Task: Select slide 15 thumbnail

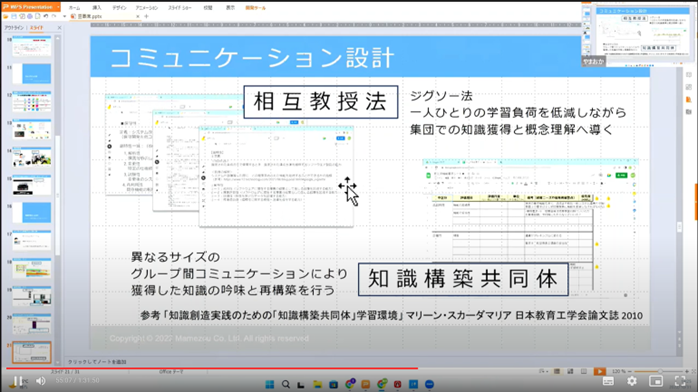Action: [x=32, y=185]
